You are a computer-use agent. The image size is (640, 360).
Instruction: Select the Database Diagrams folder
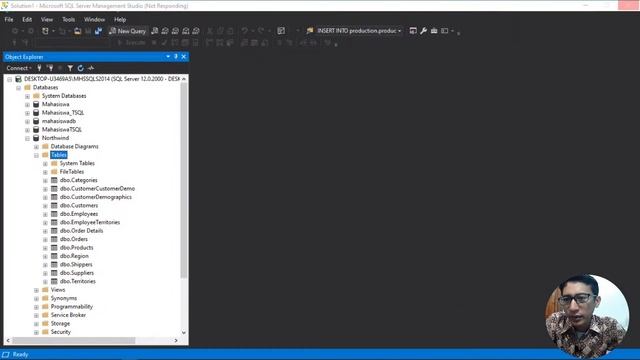tap(74, 147)
